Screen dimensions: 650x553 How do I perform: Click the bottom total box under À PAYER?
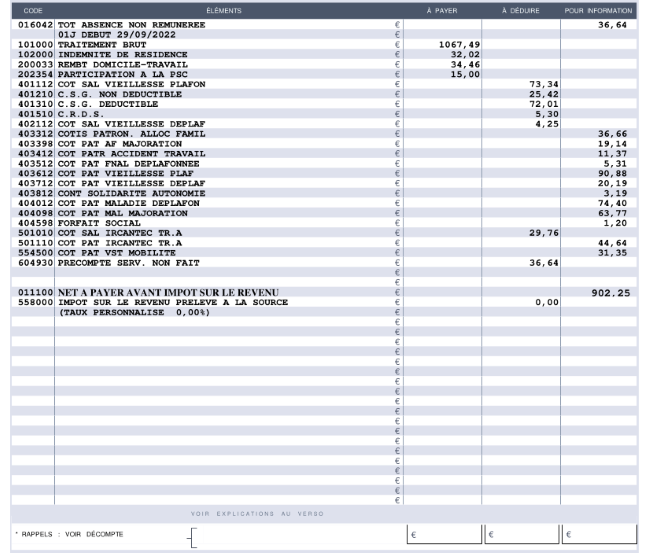tap(443, 535)
